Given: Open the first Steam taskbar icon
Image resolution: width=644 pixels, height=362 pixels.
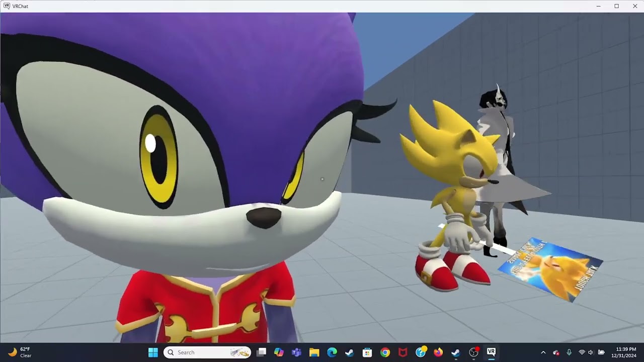Looking at the screenshot, I should [x=350, y=352].
